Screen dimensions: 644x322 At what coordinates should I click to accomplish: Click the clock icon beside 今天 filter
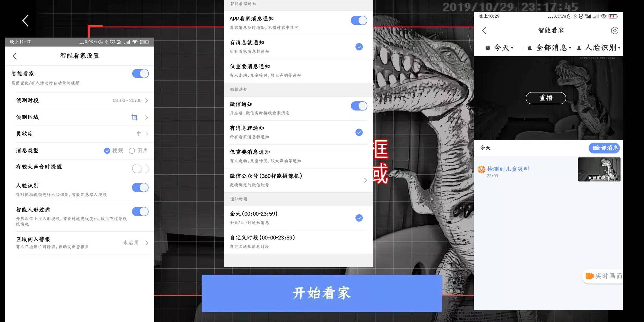[488, 48]
